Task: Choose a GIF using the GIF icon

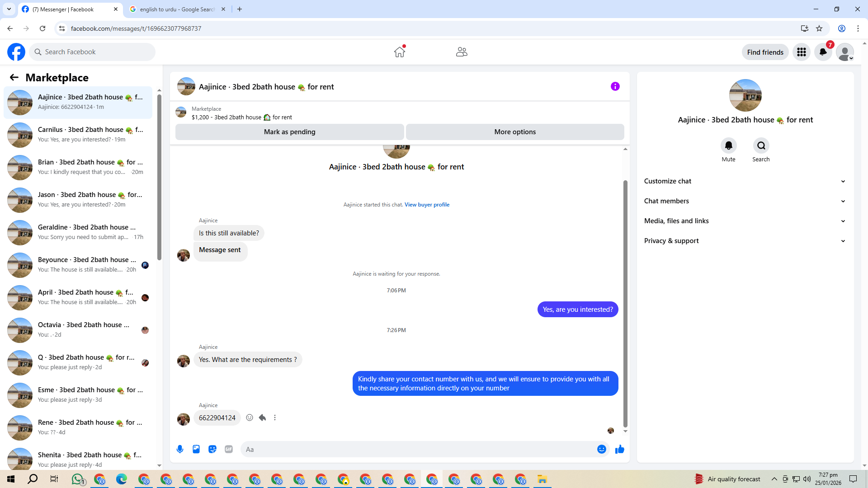Action: (229, 449)
